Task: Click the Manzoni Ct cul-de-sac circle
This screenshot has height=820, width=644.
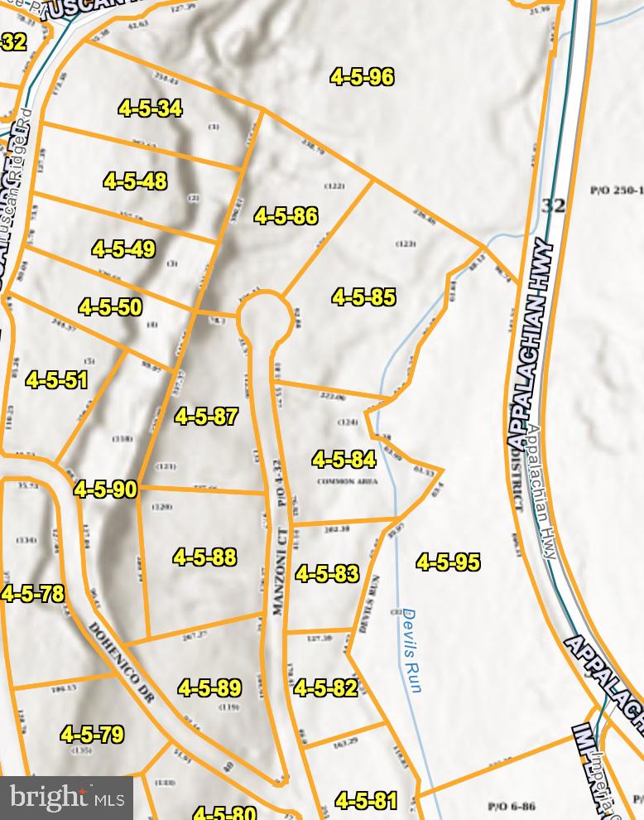Action: coord(266,317)
